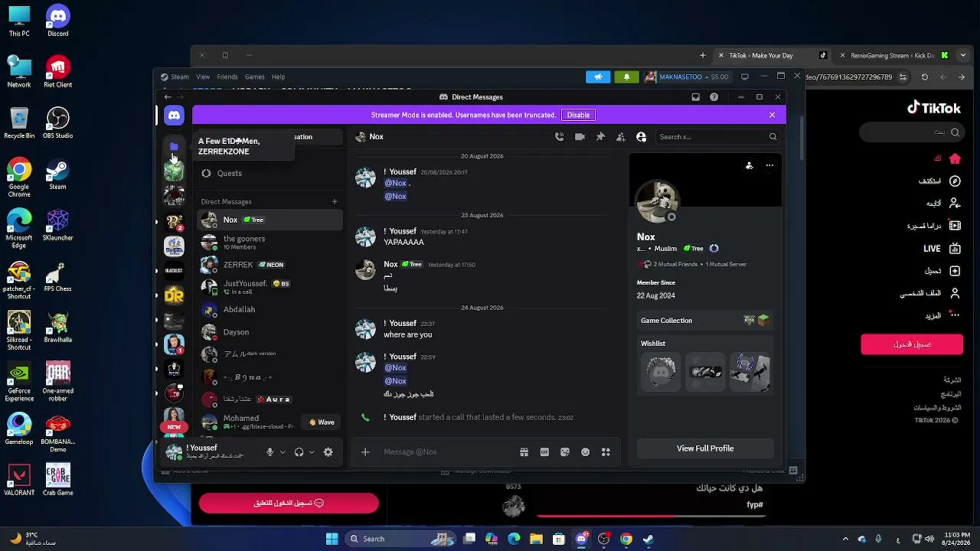Start a voice call with Nox
980x551 pixels.
559,137
